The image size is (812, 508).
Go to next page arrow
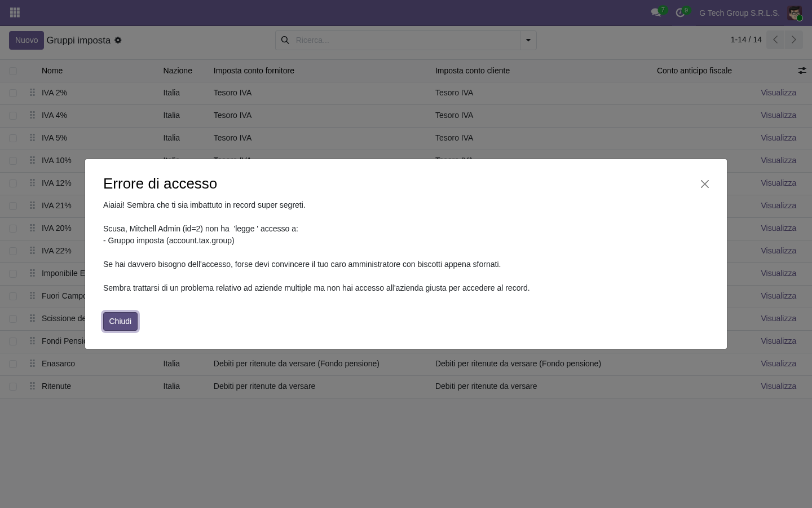click(793, 40)
